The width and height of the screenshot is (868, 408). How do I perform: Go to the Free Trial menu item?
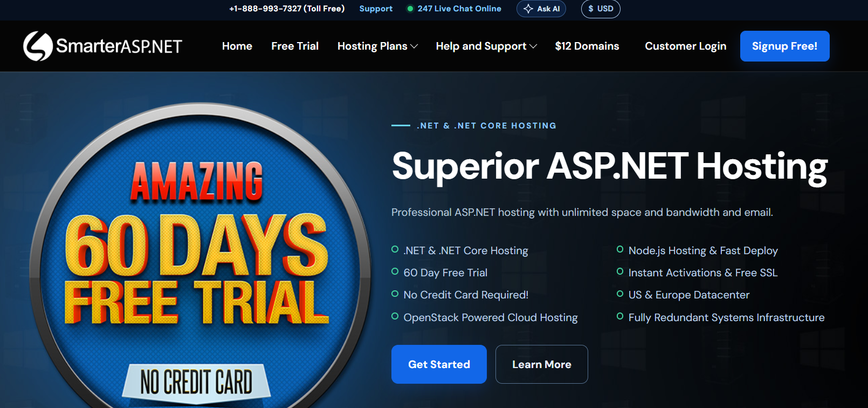pos(295,46)
